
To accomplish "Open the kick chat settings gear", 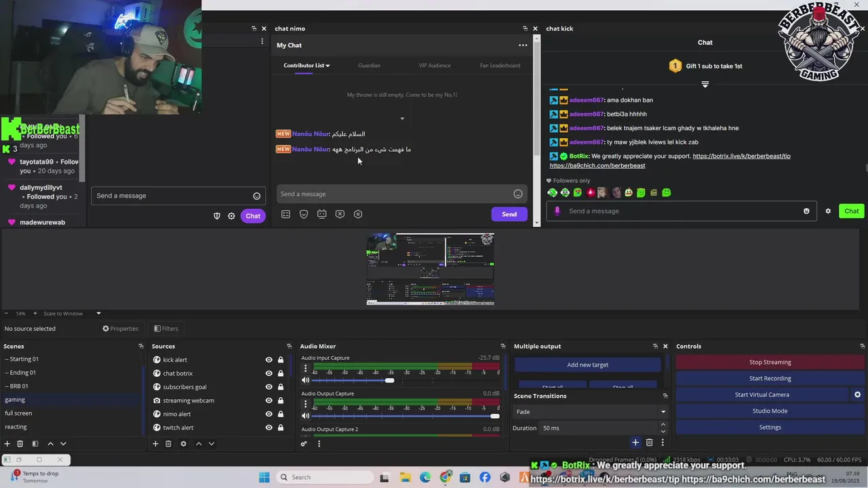I will (828, 211).
